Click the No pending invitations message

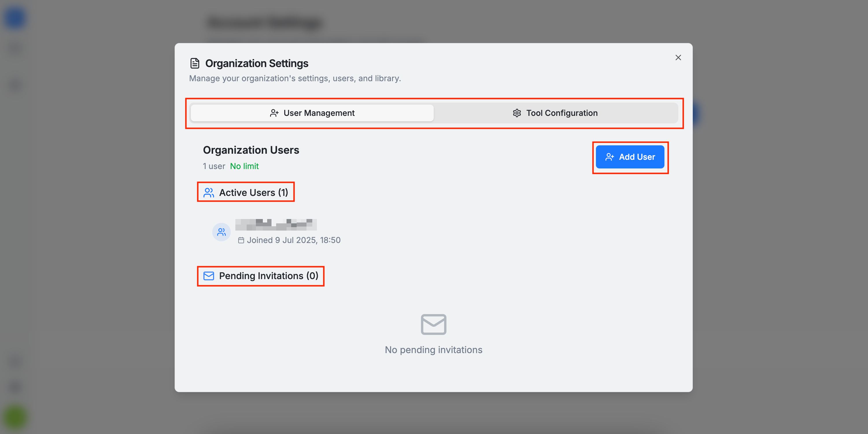click(433, 350)
